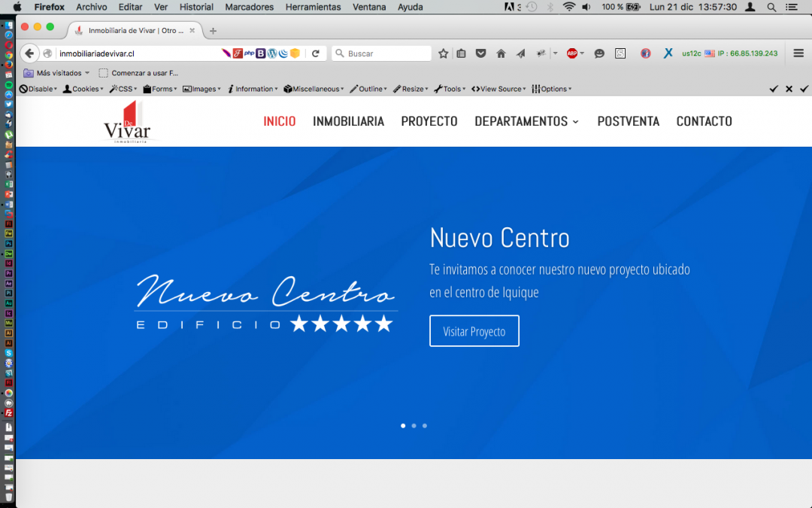The height and width of the screenshot is (508, 812).
Task: Expand the Más visitados bookmarks folder
Action: click(56, 73)
